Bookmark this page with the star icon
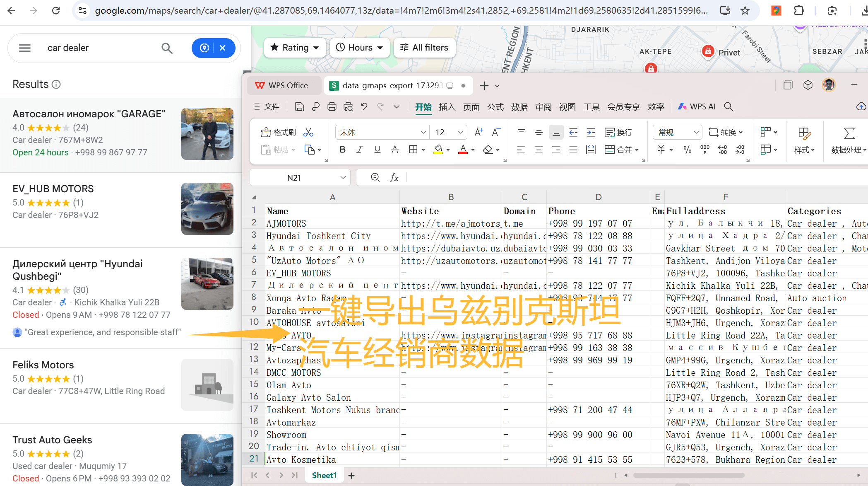 click(745, 11)
